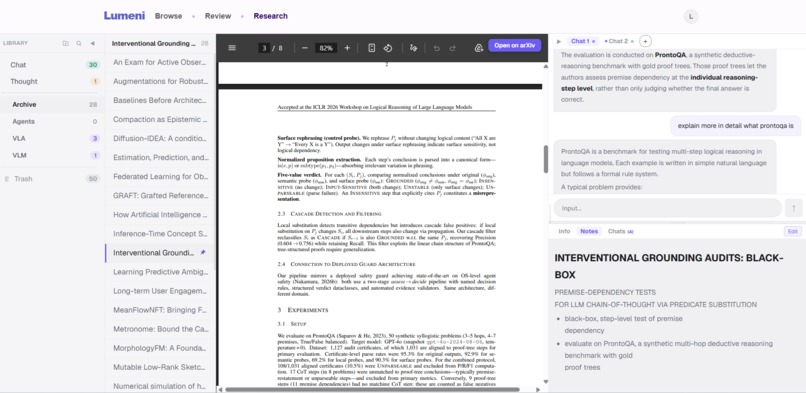Switch to the Review section
Viewport: 806px width, 393px height.
tap(218, 16)
